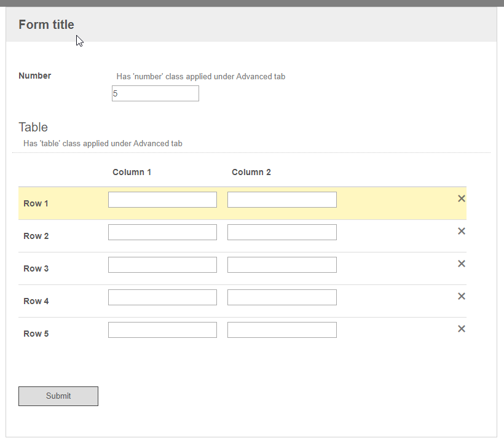Focus the Row 2 Column 2 field
The width and height of the screenshot is (504, 446).
(x=282, y=232)
